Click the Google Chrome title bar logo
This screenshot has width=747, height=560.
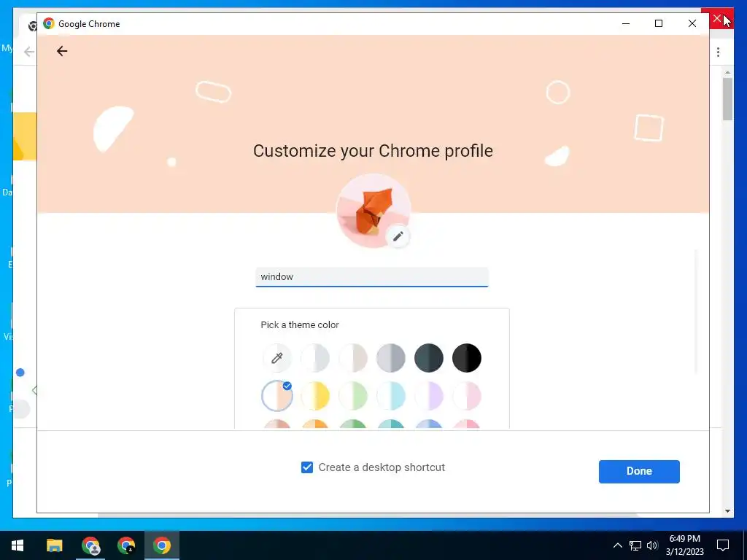[49, 23]
